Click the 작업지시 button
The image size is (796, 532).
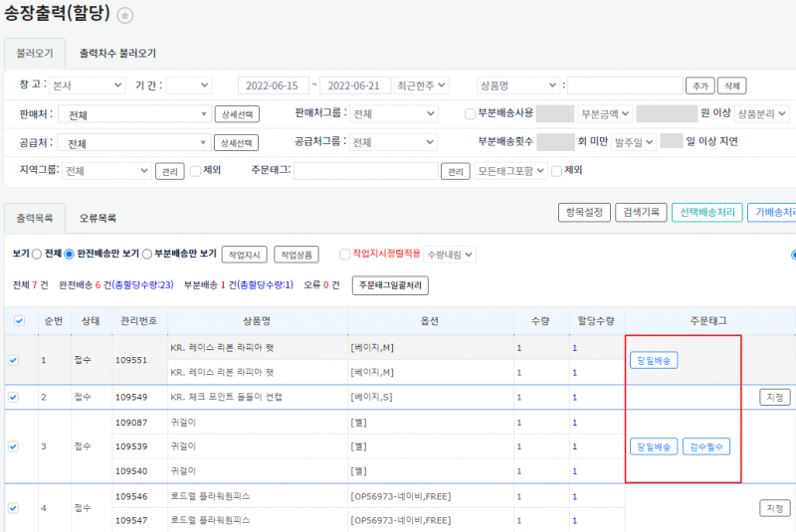[244, 255]
